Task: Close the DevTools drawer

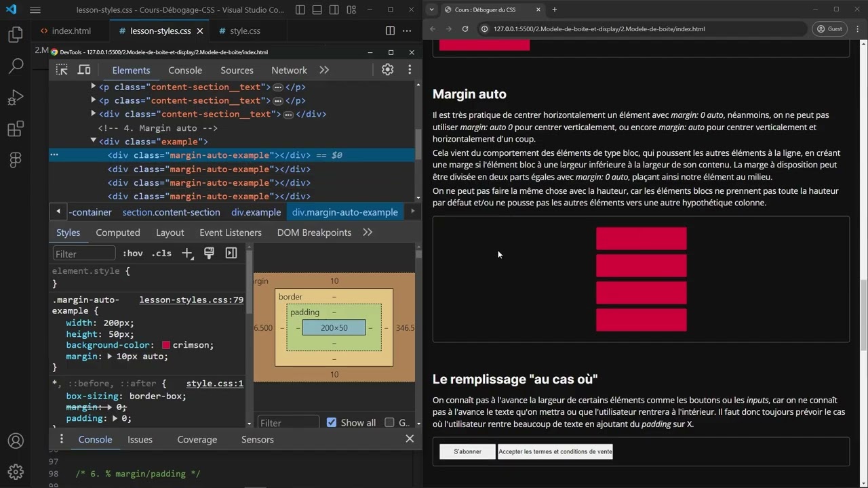Action: click(x=410, y=439)
